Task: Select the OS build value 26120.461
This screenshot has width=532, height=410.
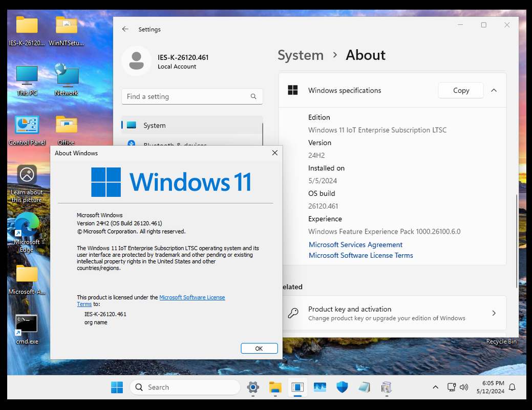Action: point(323,206)
